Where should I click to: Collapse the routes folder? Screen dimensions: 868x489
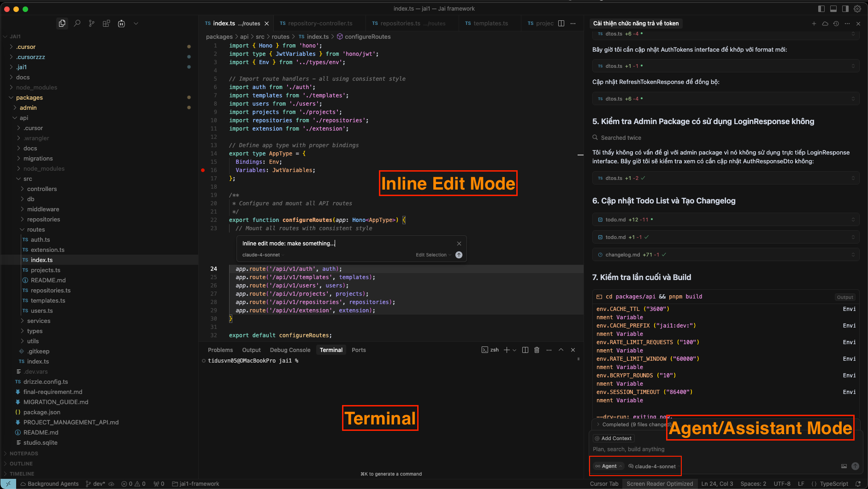35,230
